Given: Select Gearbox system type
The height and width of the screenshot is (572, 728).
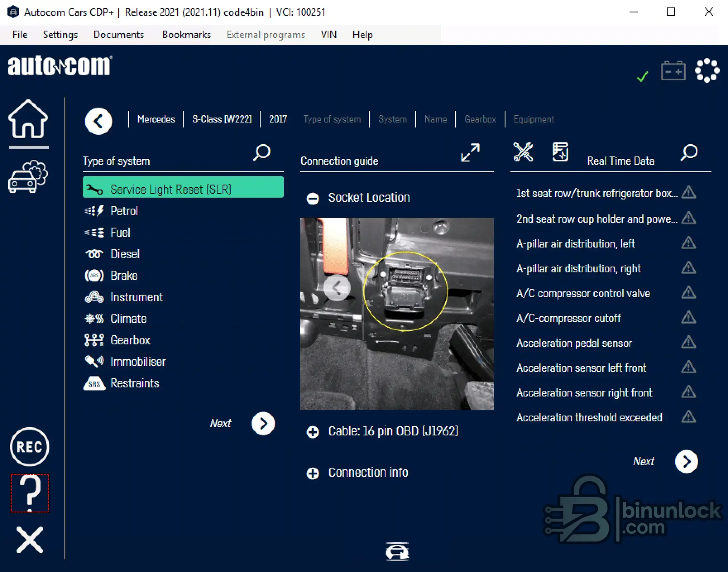Looking at the screenshot, I should click(x=183, y=340).
